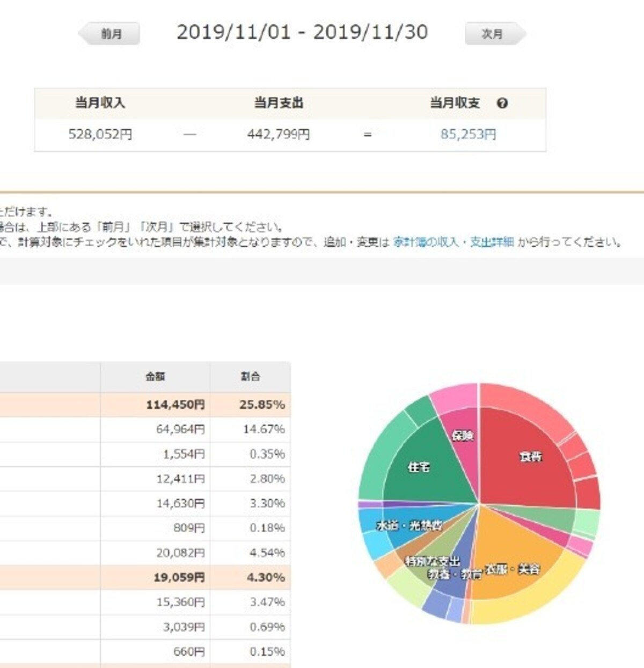Select the 19,059円 subtotal cell
This screenshot has width=644, height=668.
pos(155,577)
